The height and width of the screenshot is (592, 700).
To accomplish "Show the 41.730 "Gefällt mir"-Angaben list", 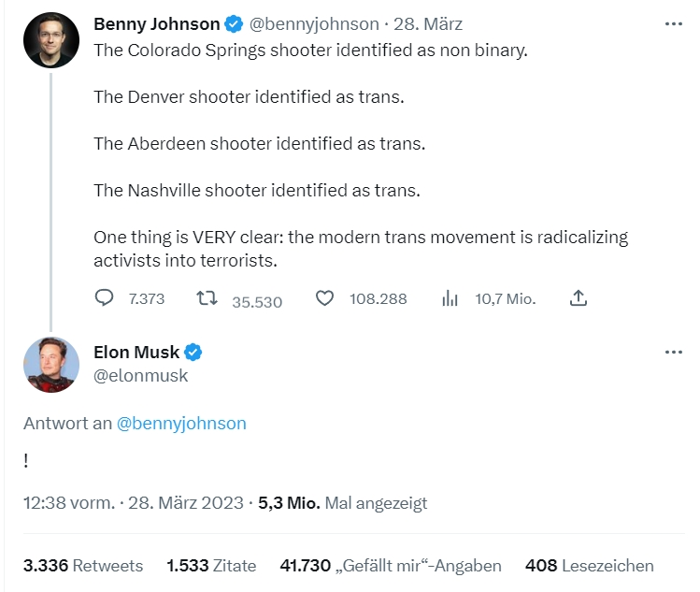I will pyautogui.click(x=391, y=566).
